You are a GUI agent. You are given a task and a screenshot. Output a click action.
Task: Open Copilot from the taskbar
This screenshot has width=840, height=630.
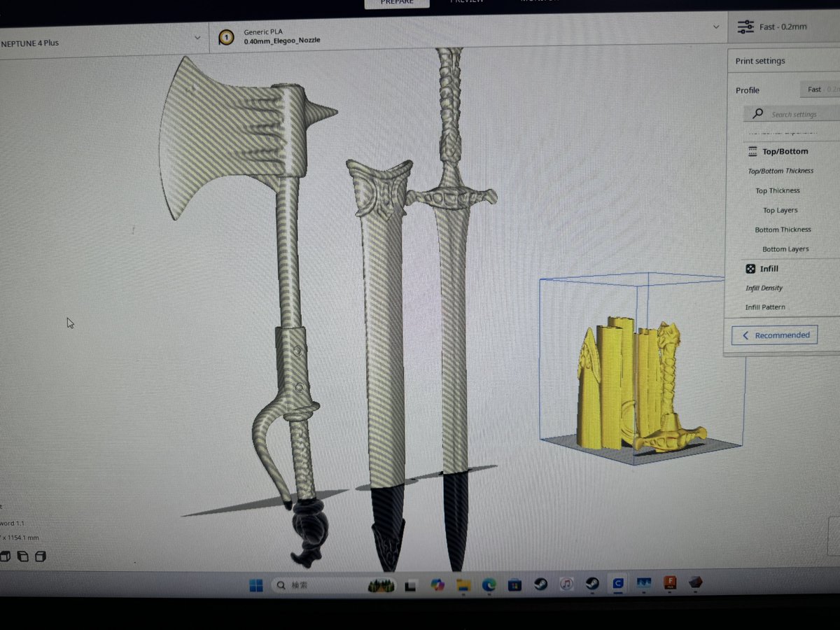437,584
